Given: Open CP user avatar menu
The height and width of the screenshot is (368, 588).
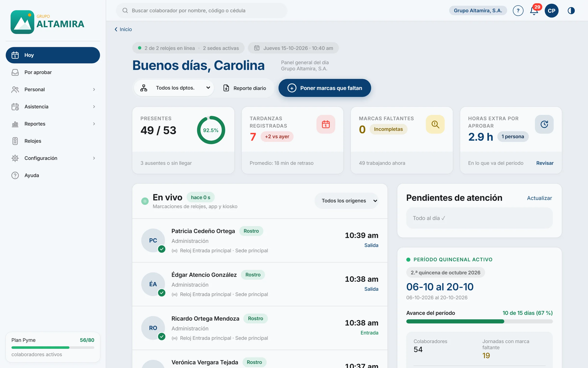Looking at the screenshot, I should 551,11.
